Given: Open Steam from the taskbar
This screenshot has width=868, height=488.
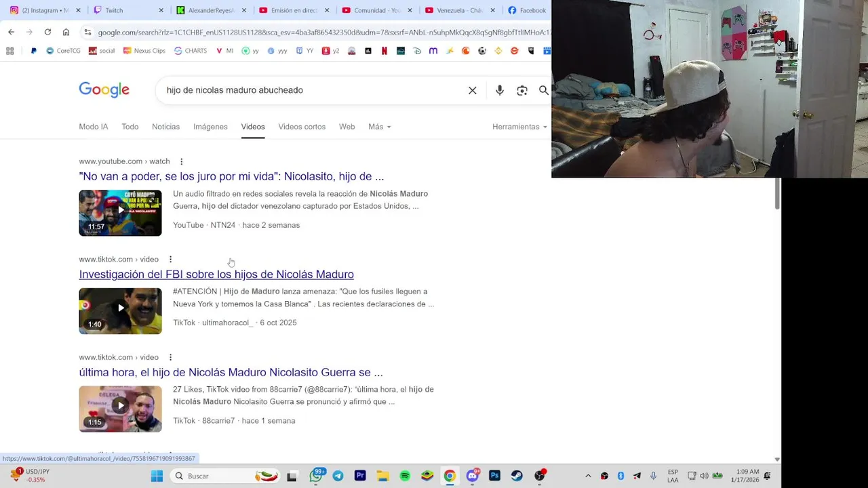Looking at the screenshot, I should coord(517,476).
